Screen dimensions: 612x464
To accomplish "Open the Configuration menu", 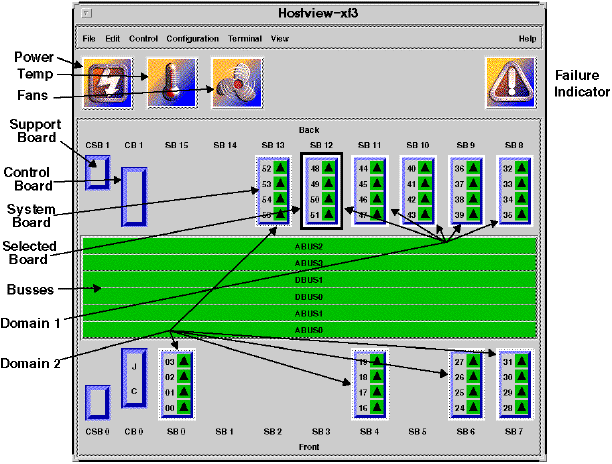I will tap(192, 38).
